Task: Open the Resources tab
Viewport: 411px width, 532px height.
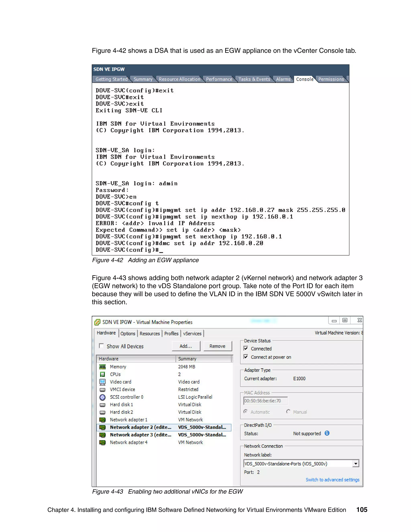Action: click(x=150, y=333)
